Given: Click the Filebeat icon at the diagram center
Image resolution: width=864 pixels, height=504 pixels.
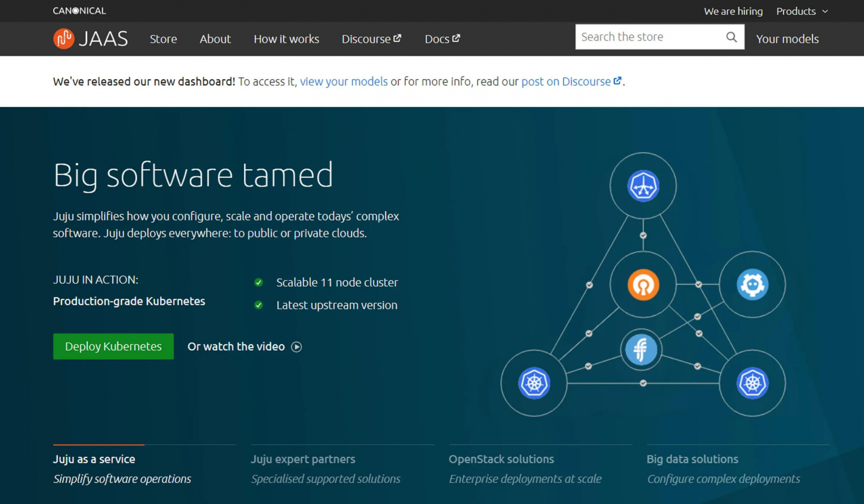Looking at the screenshot, I should (x=642, y=350).
